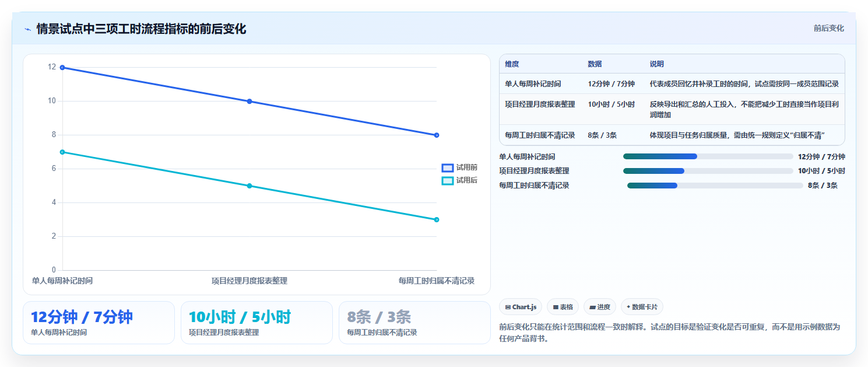Click the progress row label 项目经理月度报表整理
The width and height of the screenshot is (868, 367).
click(x=534, y=171)
